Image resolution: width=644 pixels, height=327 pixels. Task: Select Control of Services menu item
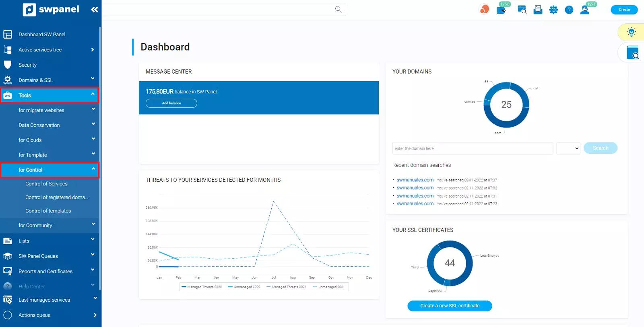46,184
